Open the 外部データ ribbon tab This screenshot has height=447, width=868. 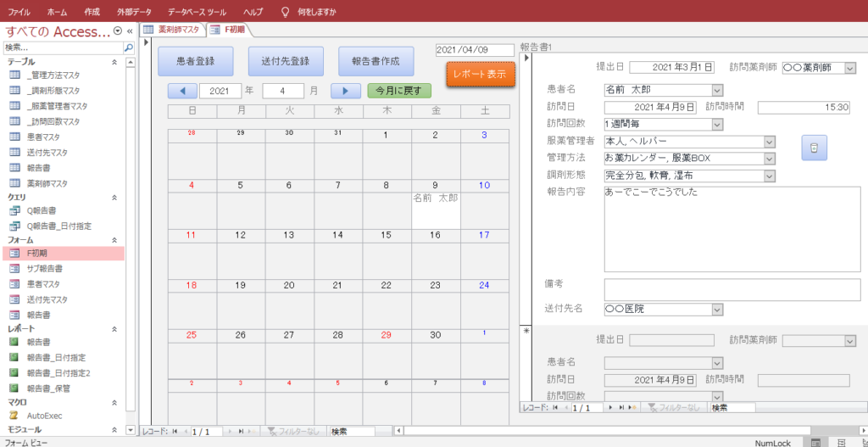[136, 13]
